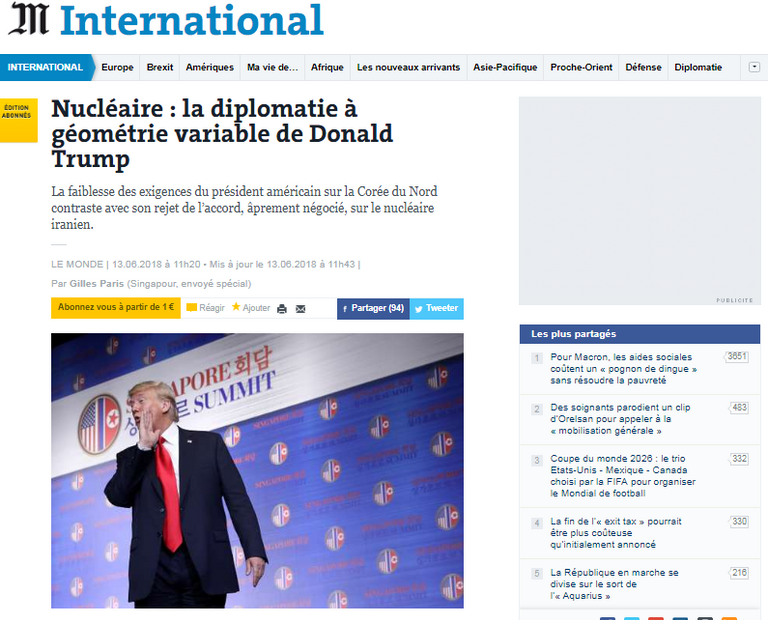
Task: Click the International section heading
Action: tap(191, 20)
